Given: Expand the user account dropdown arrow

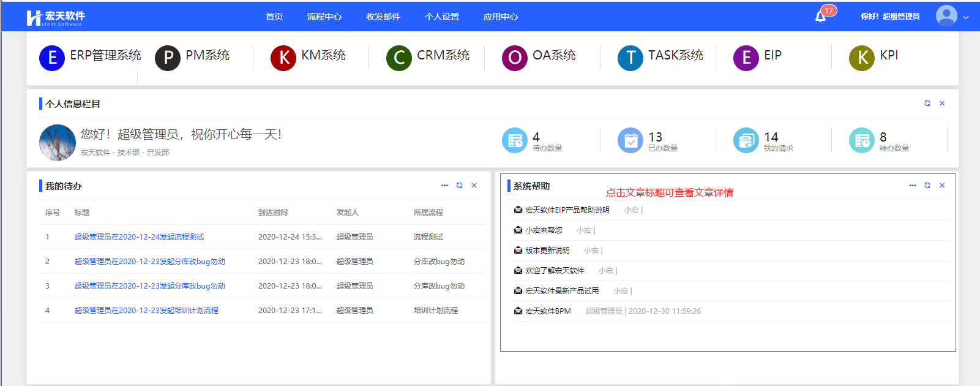Looking at the screenshot, I should point(966,17).
